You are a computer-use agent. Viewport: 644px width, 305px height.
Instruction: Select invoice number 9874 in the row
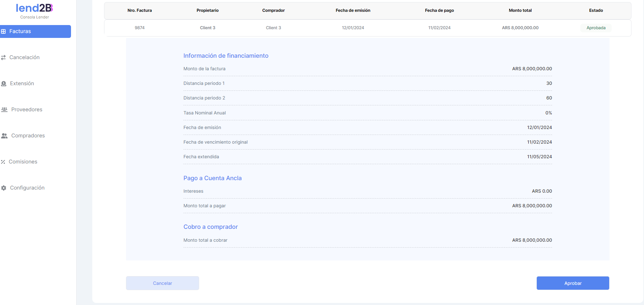[140, 28]
